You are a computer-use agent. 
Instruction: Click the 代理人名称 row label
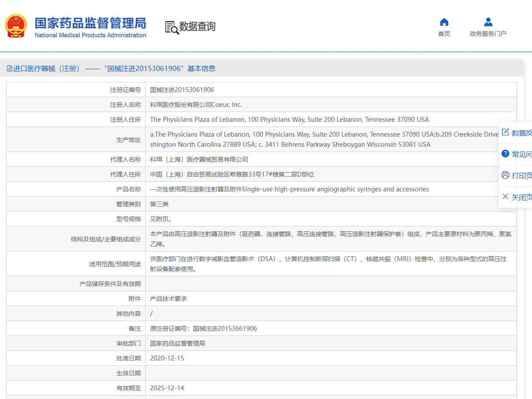click(126, 159)
